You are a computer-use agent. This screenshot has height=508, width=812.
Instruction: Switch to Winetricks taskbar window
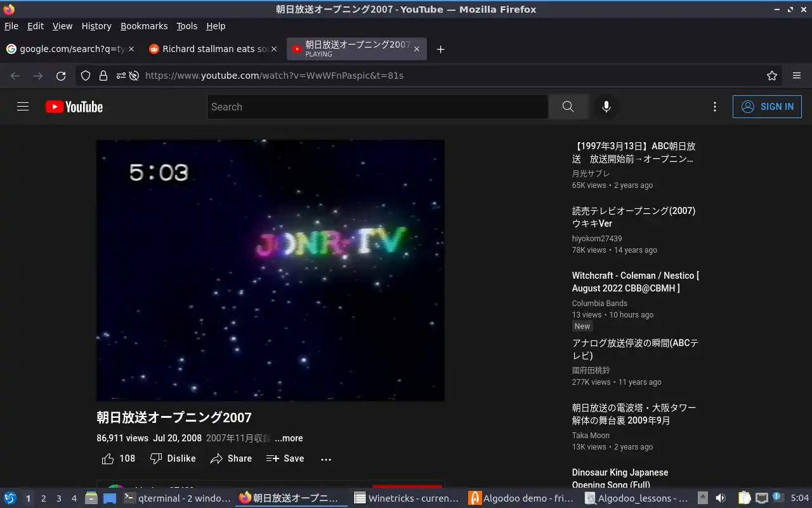coord(407,498)
